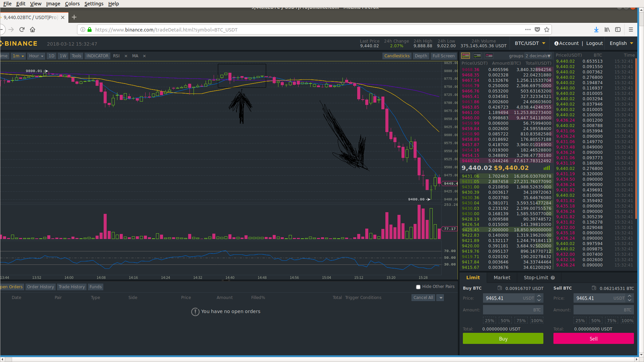Decrease the Sell price with the down stepper
644x362 pixels.
[x=630, y=300]
